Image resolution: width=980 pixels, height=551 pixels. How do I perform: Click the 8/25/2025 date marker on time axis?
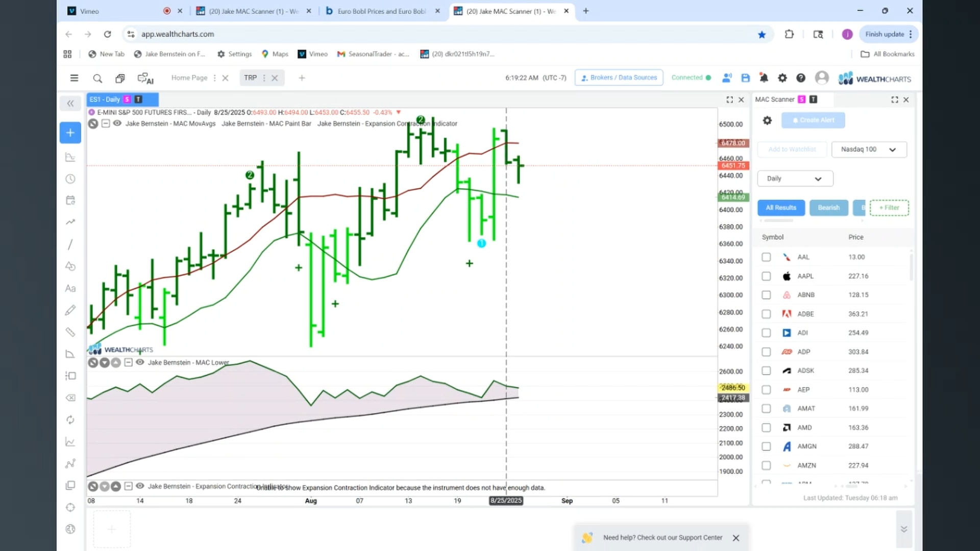coord(506,500)
